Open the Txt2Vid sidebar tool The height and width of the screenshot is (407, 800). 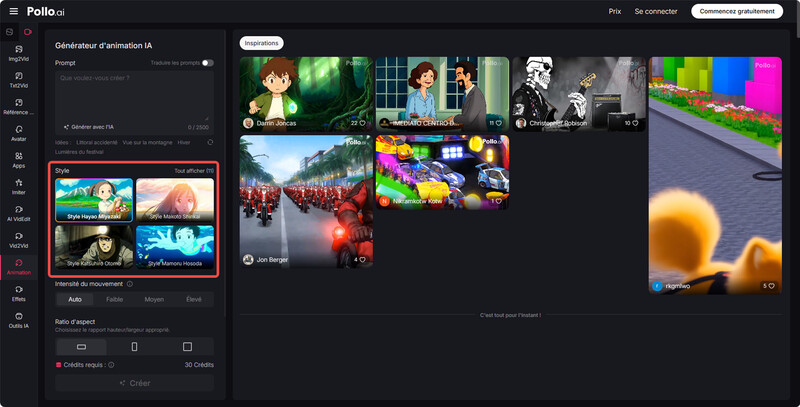coord(19,79)
